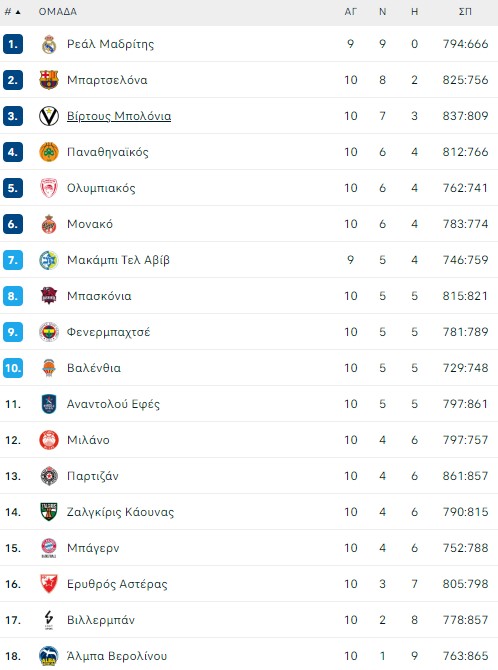
Task: Click the Zalgiris Kaunas green shield logo
Action: click(49, 512)
